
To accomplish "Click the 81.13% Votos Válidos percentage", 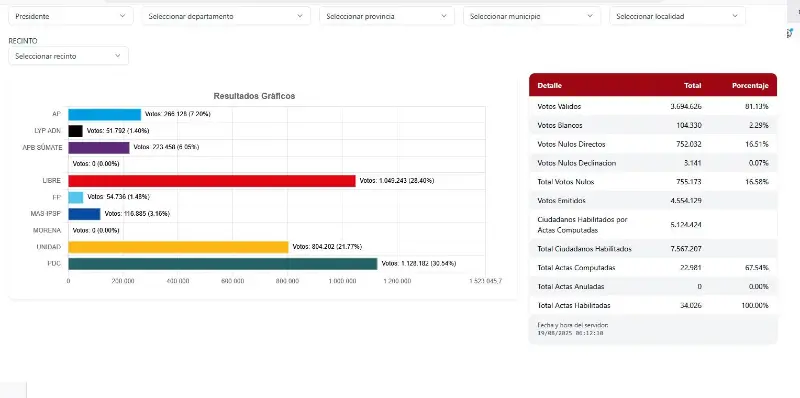I will point(757,107).
